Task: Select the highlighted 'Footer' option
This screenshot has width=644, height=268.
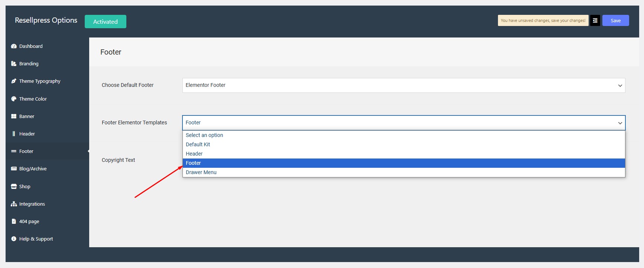Action: 193,163
